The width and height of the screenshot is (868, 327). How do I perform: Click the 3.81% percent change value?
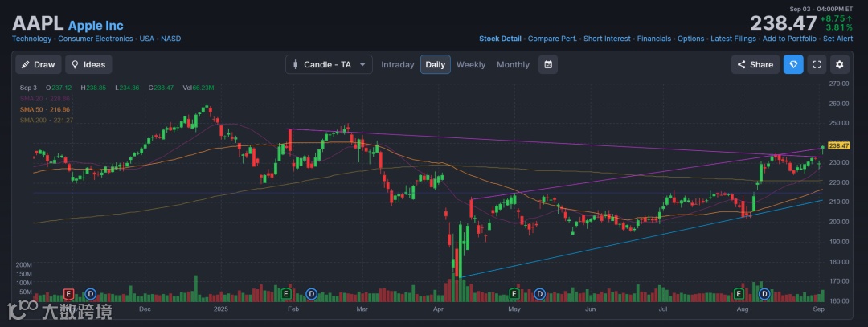click(x=839, y=27)
